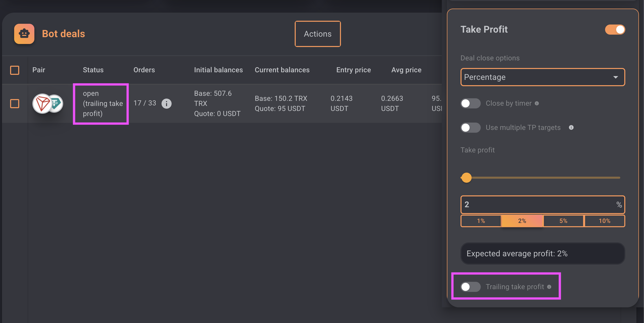Click the orders info icon
The image size is (644, 323).
click(166, 104)
